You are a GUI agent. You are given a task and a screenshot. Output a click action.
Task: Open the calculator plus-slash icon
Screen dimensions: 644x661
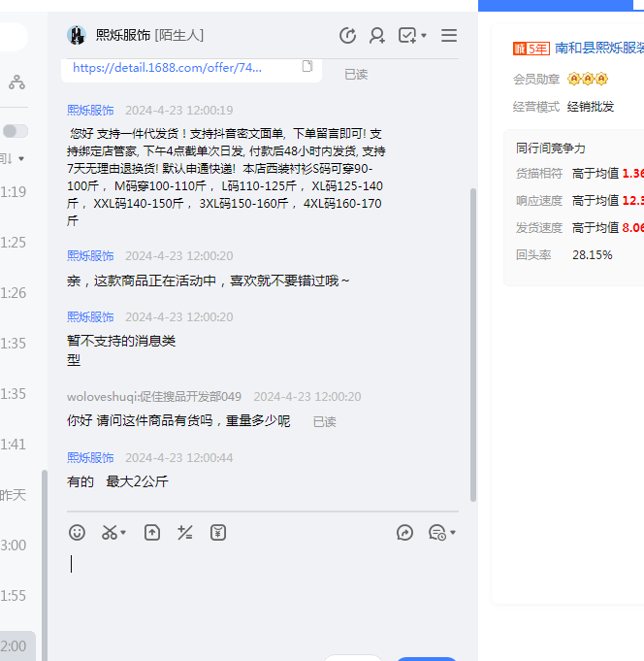tap(184, 532)
